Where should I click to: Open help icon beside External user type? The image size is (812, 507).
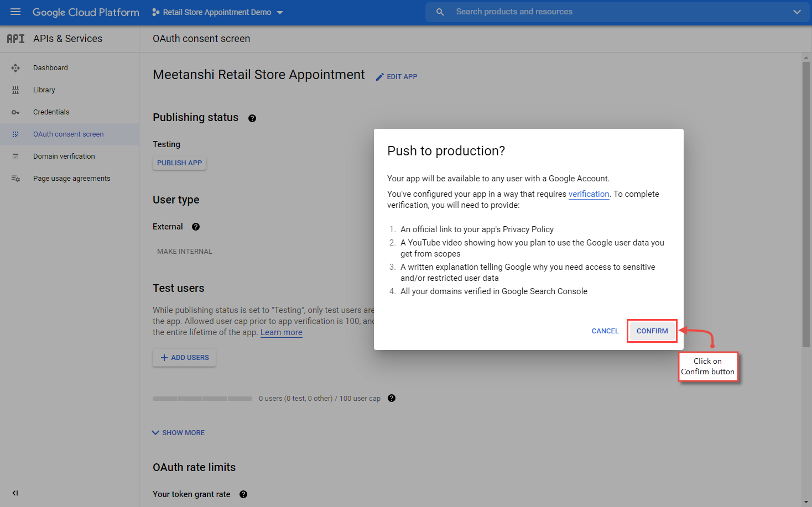click(x=196, y=227)
